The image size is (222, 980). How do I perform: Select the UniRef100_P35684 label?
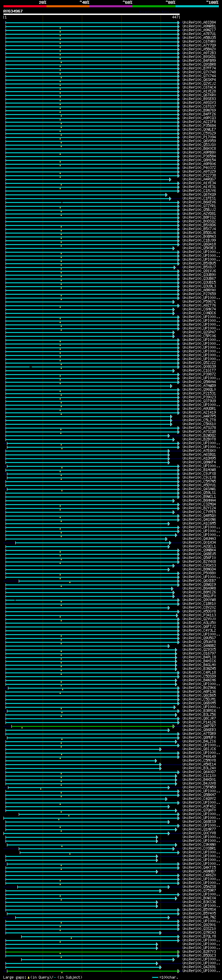[199, 125]
